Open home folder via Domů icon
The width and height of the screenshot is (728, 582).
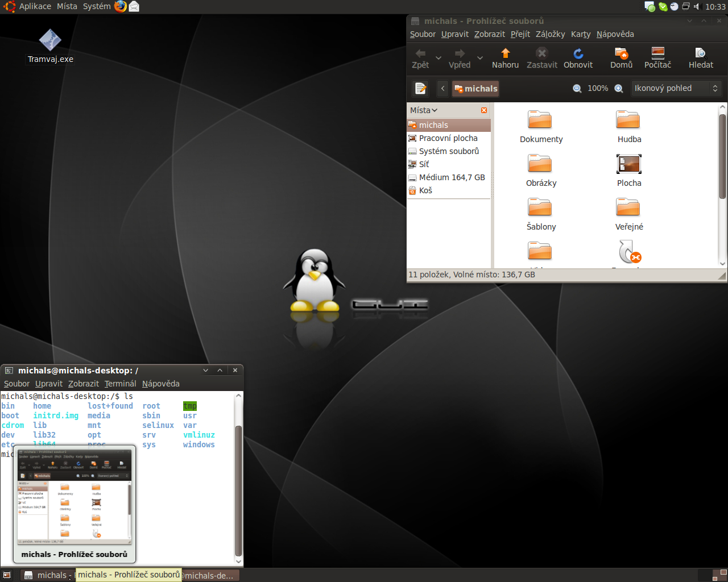621,53
